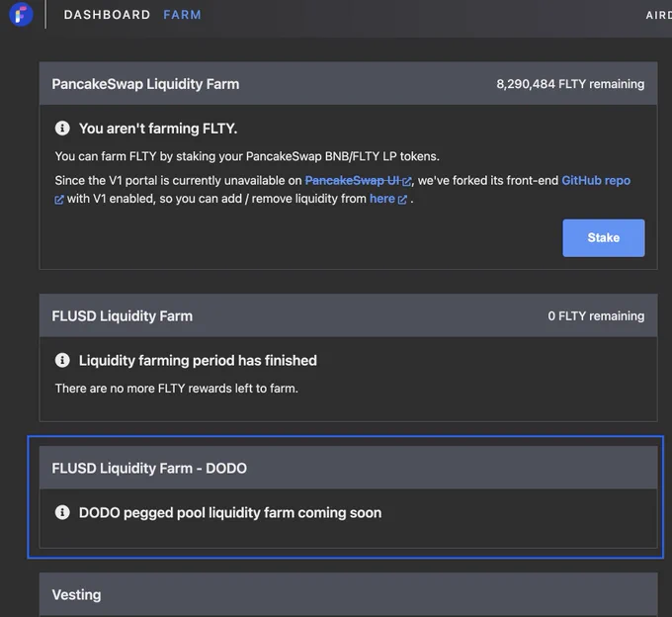Click the Fluity logo icon
Screen dimensions: 672x617
pos(21,14)
